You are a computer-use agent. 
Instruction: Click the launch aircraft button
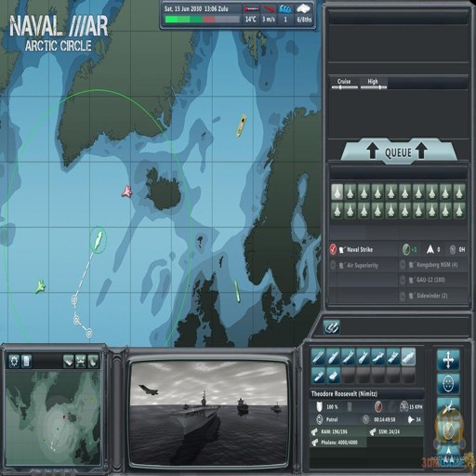(x=448, y=407)
